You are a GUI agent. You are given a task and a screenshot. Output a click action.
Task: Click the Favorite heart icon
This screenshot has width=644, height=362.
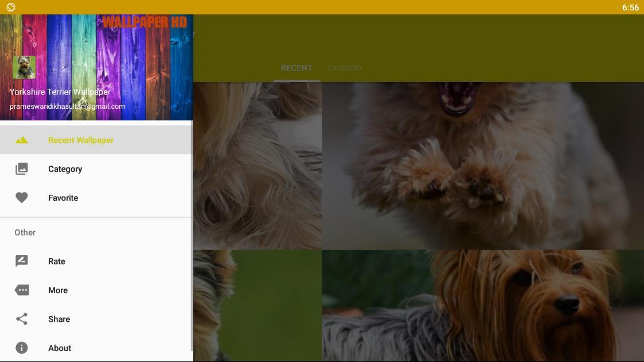pos(21,198)
